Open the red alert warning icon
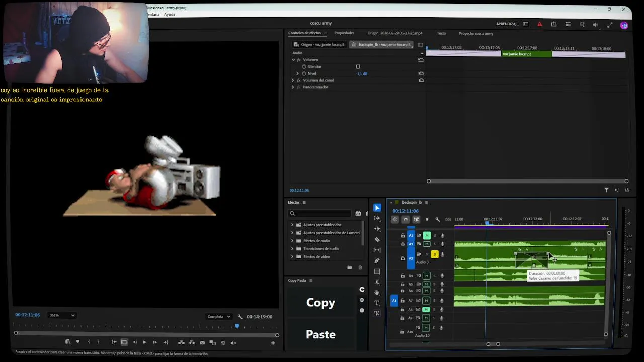Image resolution: width=644 pixels, height=362 pixels. [x=540, y=24]
